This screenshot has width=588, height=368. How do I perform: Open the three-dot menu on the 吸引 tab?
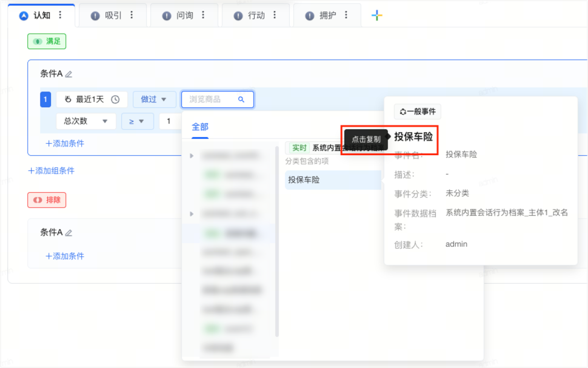click(132, 15)
